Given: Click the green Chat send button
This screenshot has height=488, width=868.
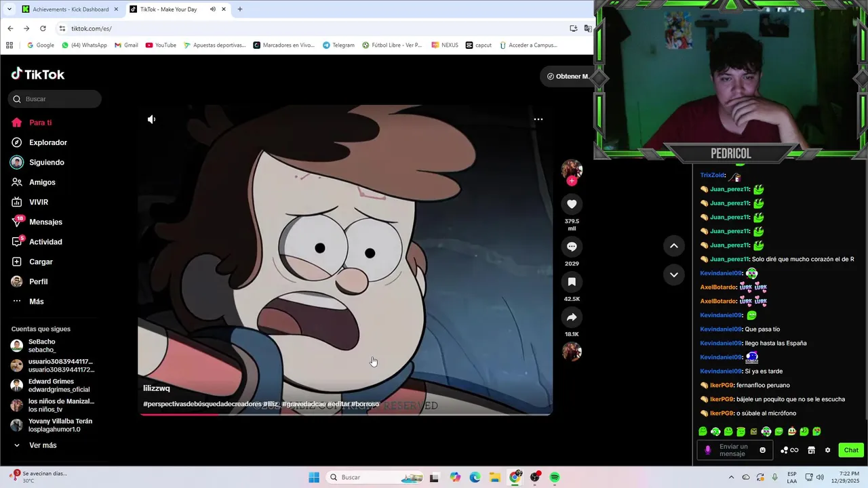Looking at the screenshot, I should point(851,450).
